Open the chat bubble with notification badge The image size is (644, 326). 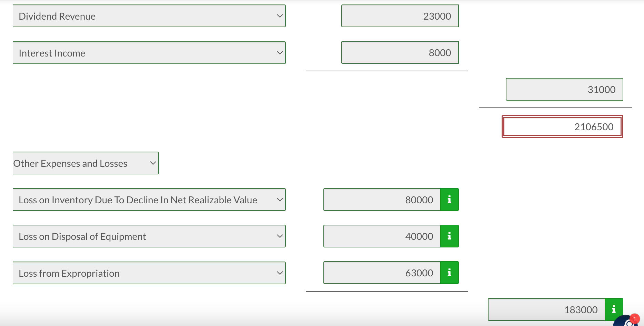click(x=625, y=323)
